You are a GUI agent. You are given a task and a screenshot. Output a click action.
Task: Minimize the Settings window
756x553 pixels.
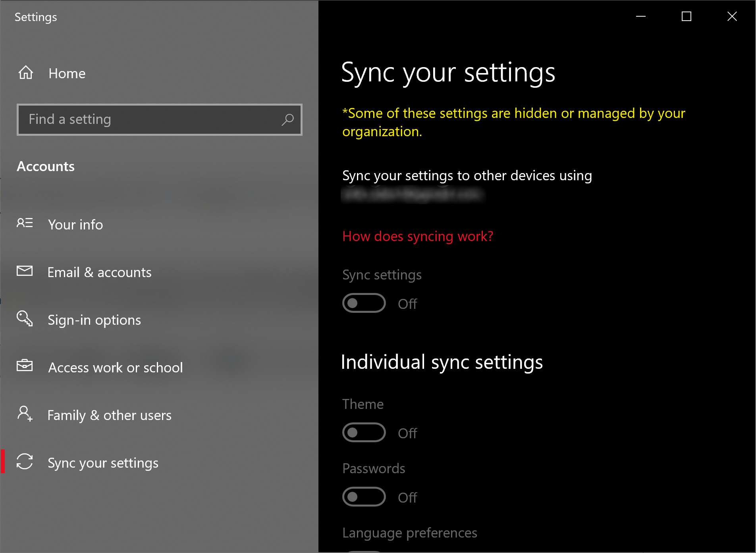pos(641,16)
